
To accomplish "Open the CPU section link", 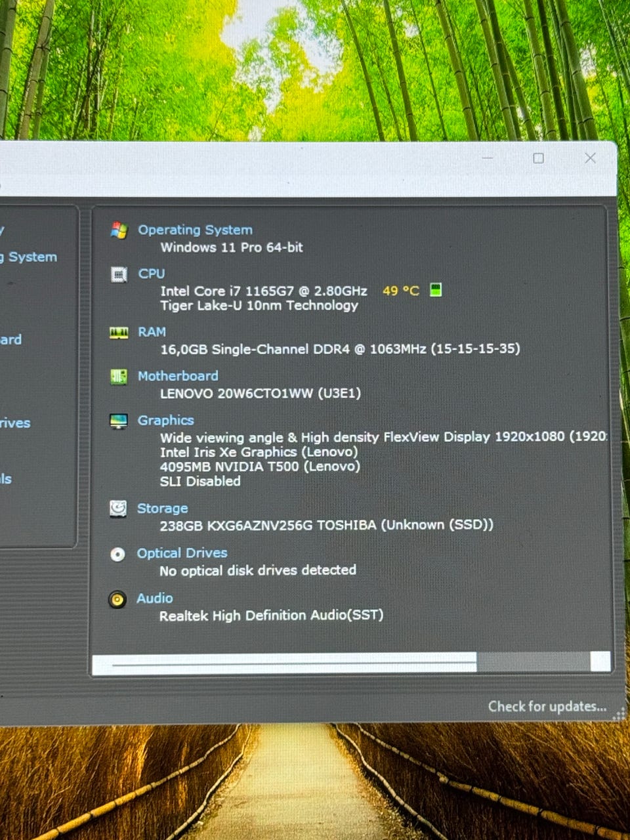I will pyautogui.click(x=151, y=274).
